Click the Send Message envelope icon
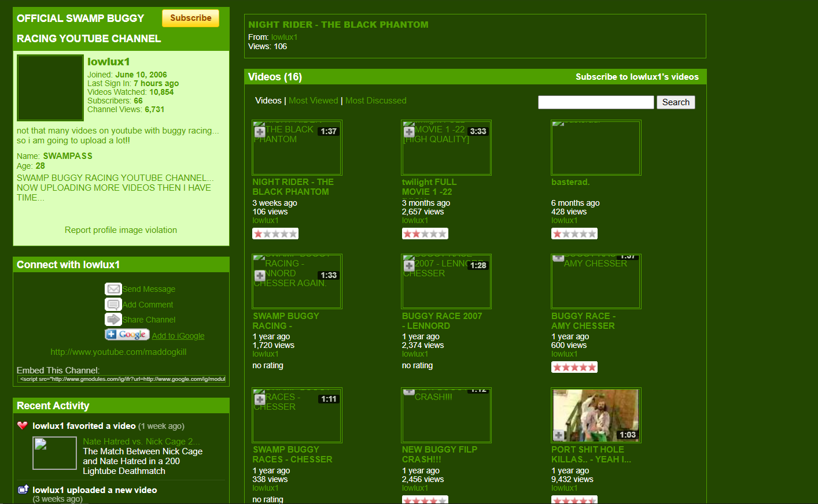The width and height of the screenshot is (818, 504). click(x=113, y=289)
